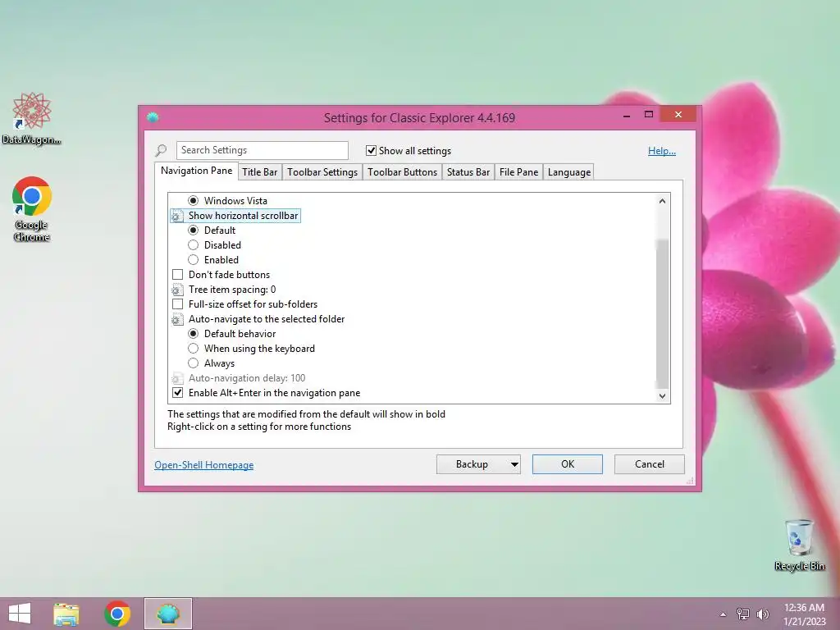Click the network tray icon
Screen dimensions: 840x630
click(x=743, y=614)
